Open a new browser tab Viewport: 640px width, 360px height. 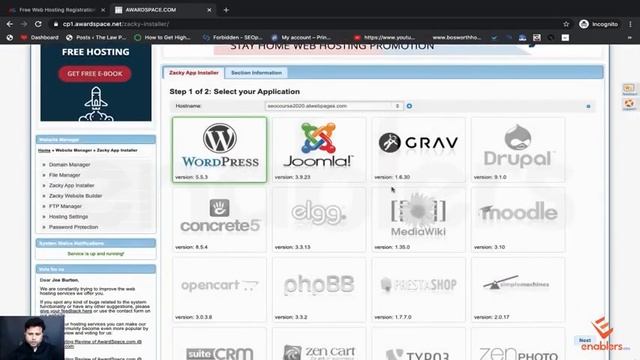(x=226, y=10)
